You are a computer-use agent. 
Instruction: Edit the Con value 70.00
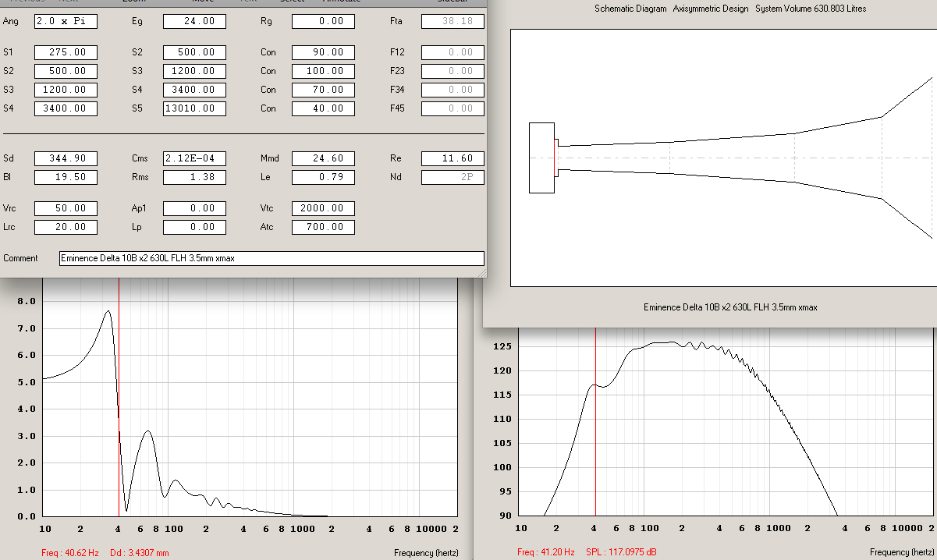324,90
